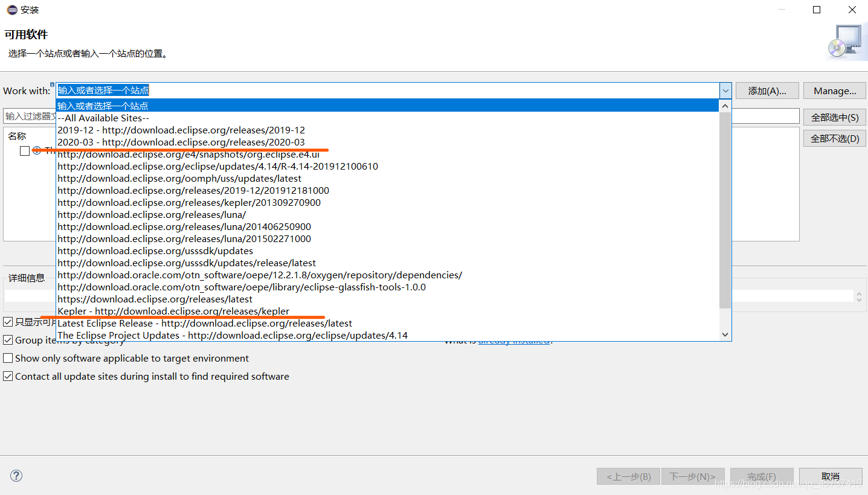Screen dimensions: 868x495
Task: Toggle 只显示 latest versions checkbox
Action: pyautogui.click(x=8, y=322)
